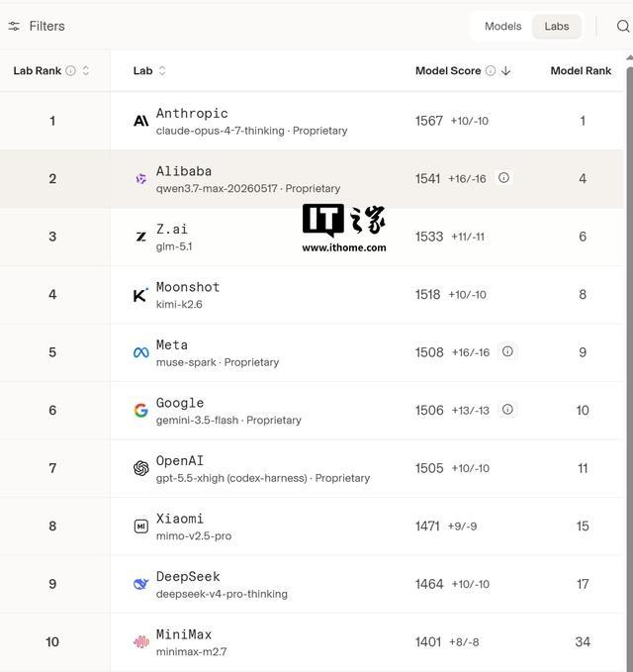Click the search magnifier icon
This screenshot has width=633, height=672.
click(x=623, y=26)
